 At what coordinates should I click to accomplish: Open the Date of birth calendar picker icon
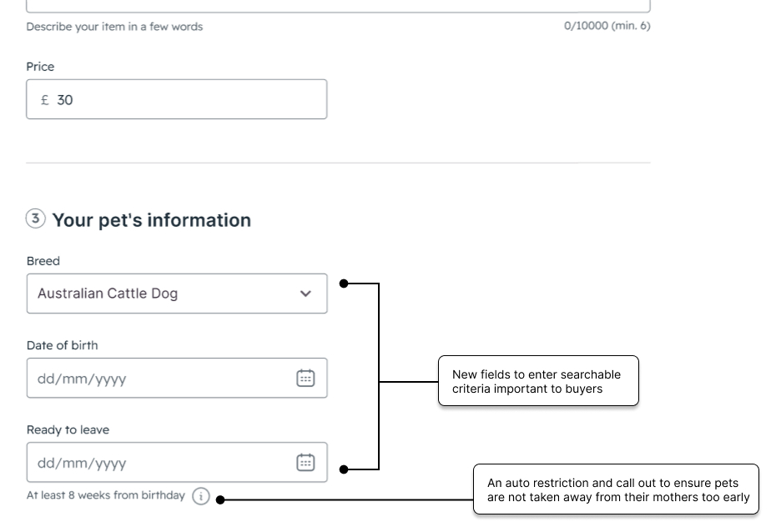point(305,379)
